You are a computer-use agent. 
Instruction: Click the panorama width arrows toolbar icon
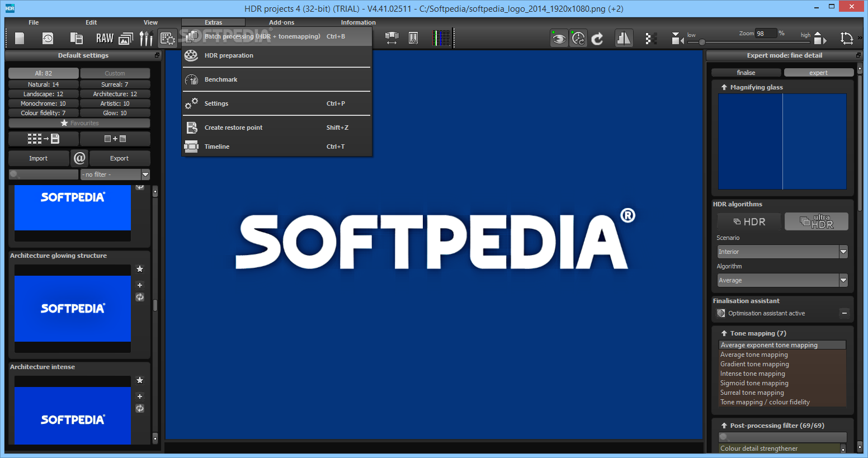pyautogui.click(x=391, y=38)
